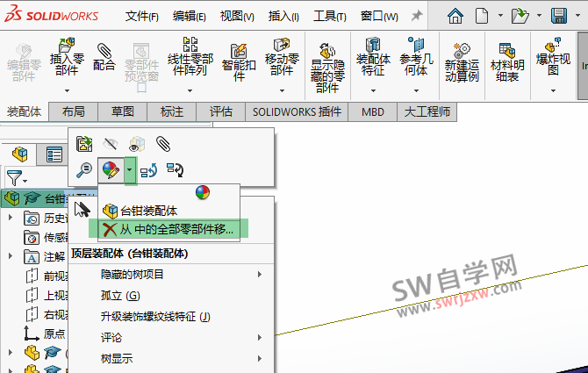Click Show Hidden Components (显示隐藏的零部件)

pyautogui.click(x=327, y=68)
